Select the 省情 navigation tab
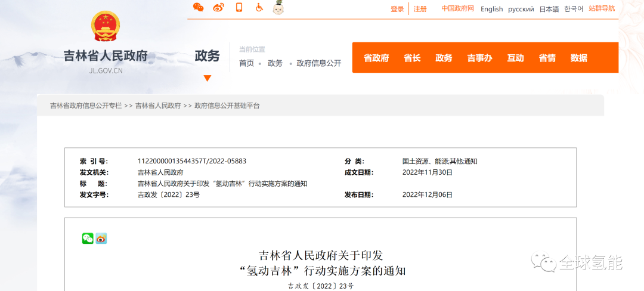 click(547, 58)
